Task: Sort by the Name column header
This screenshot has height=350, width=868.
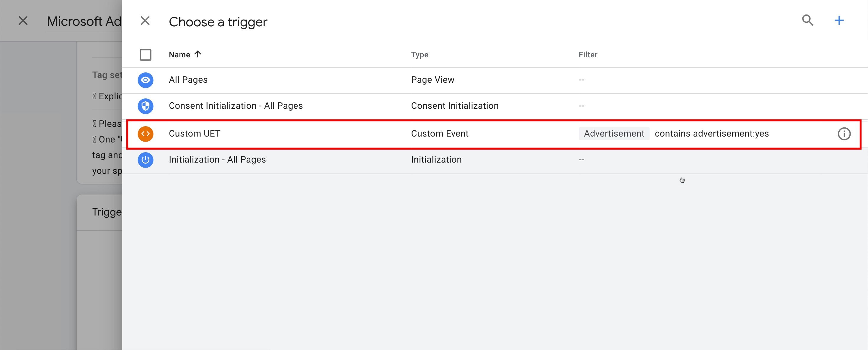Action: pos(185,55)
